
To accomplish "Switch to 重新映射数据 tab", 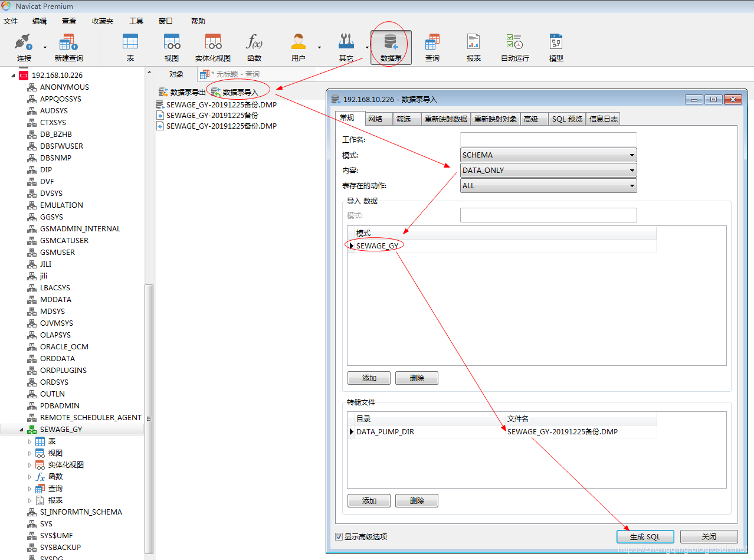I will coord(446,119).
